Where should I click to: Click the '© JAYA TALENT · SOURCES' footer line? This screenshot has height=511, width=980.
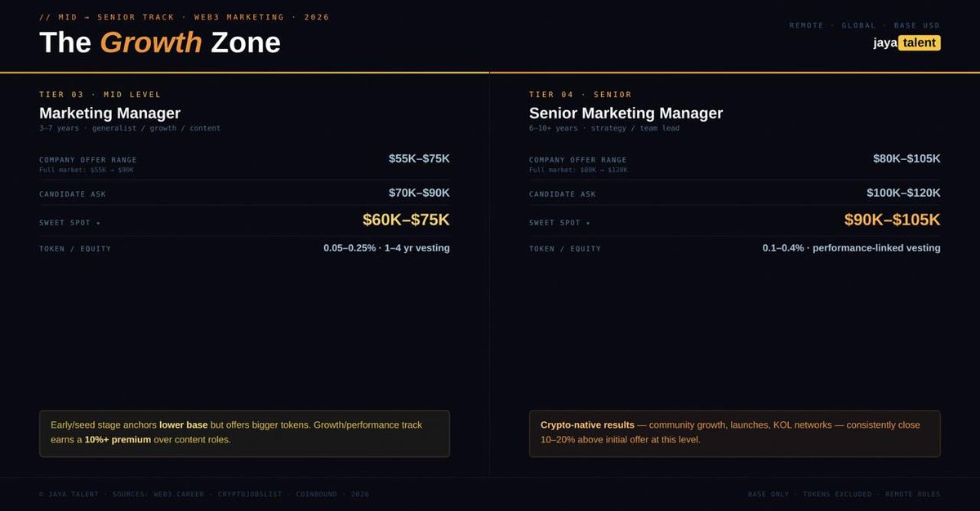point(204,495)
